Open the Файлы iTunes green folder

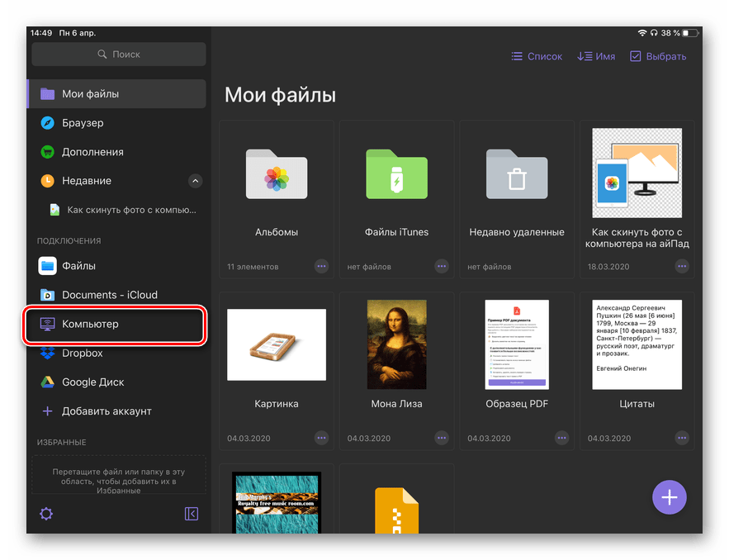tap(396, 174)
